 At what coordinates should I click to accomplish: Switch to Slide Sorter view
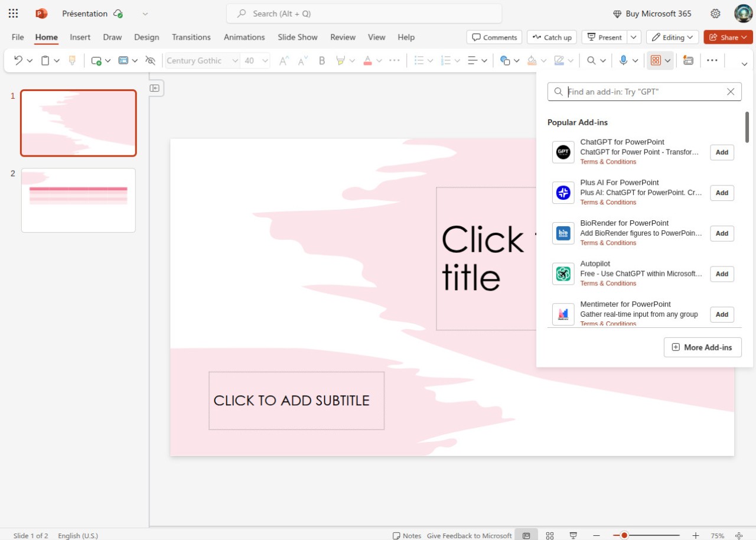[549, 535]
